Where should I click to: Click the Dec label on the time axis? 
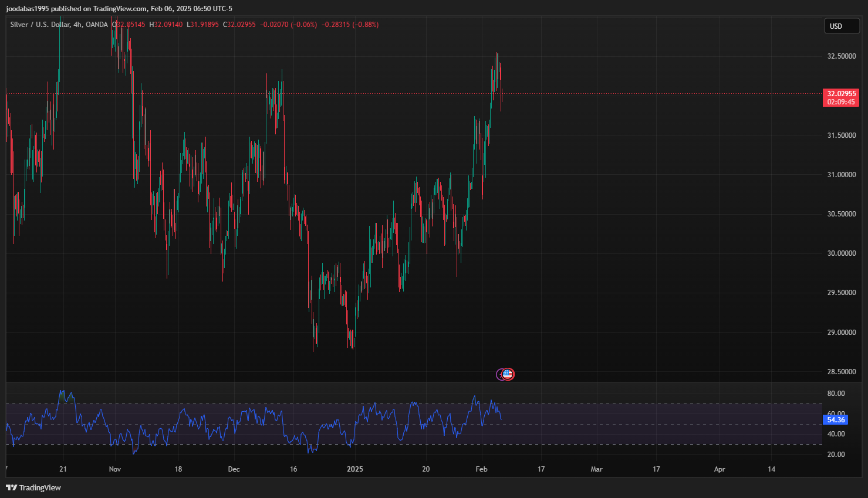[234, 469]
